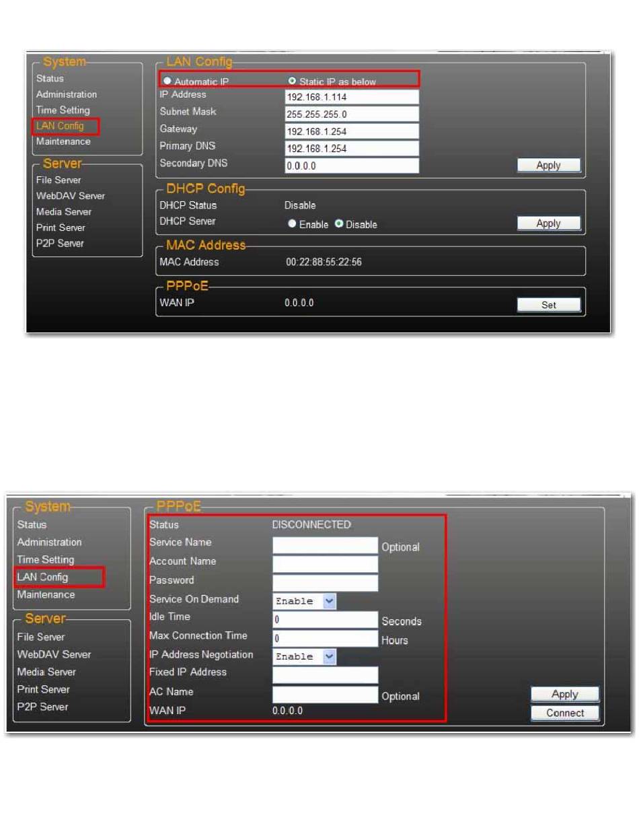
Task: Focus the Account Name field
Action: (326, 564)
